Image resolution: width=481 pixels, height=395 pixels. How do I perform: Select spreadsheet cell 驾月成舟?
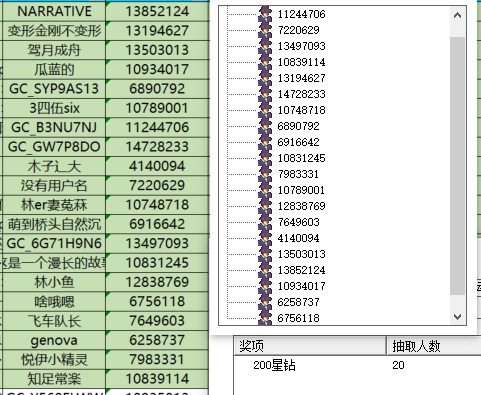click(54, 50)
